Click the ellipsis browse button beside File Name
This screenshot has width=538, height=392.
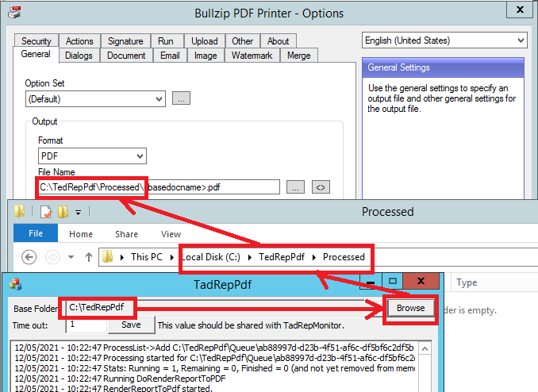[x=295, y=187]
